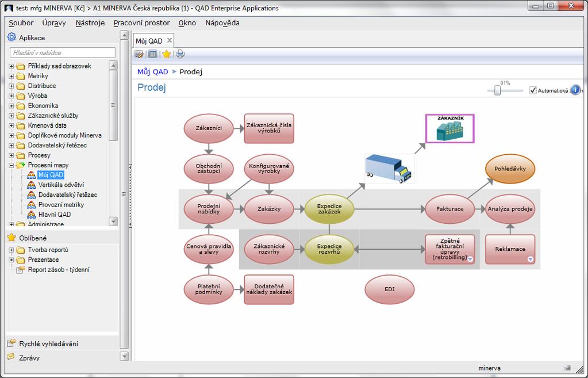Viewport: 588px width, 378px height.
Task: Click the menu tree's scroll up arrow
Action: click(x=113, y=66)
